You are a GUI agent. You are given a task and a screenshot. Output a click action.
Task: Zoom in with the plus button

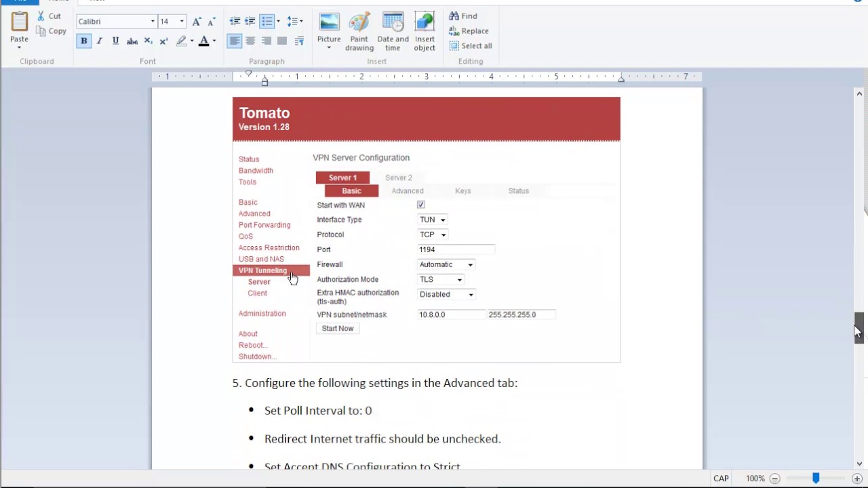click(x=857, y=479)
